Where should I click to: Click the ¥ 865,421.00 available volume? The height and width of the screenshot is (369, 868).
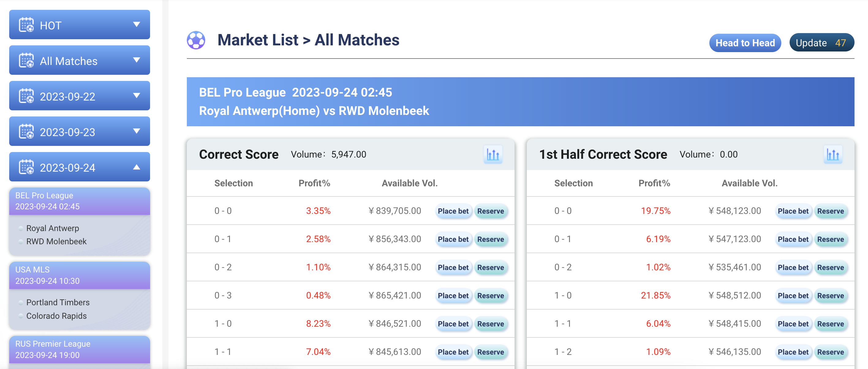click(394, 295)
